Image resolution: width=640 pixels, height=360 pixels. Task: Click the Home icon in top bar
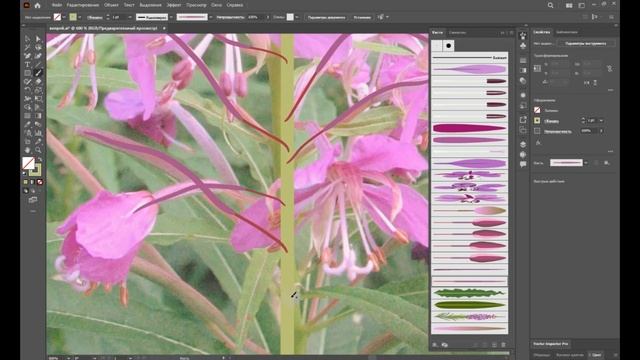[x=38, y=5]
